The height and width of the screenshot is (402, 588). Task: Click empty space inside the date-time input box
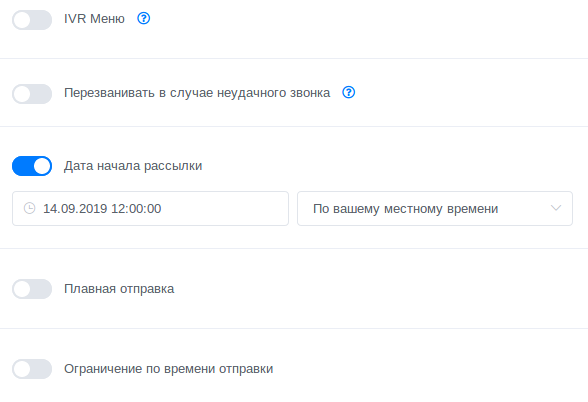225,208
